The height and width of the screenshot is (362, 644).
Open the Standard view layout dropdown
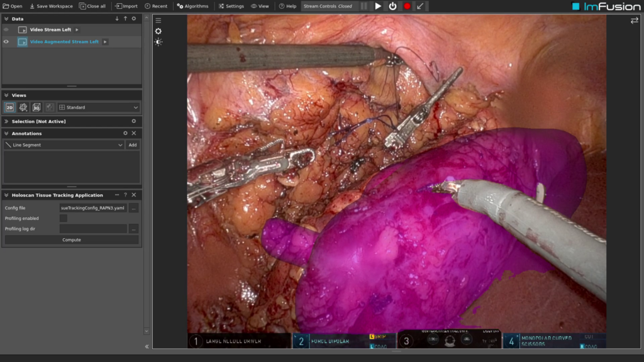pyautogui.click(x=98, y=107)
